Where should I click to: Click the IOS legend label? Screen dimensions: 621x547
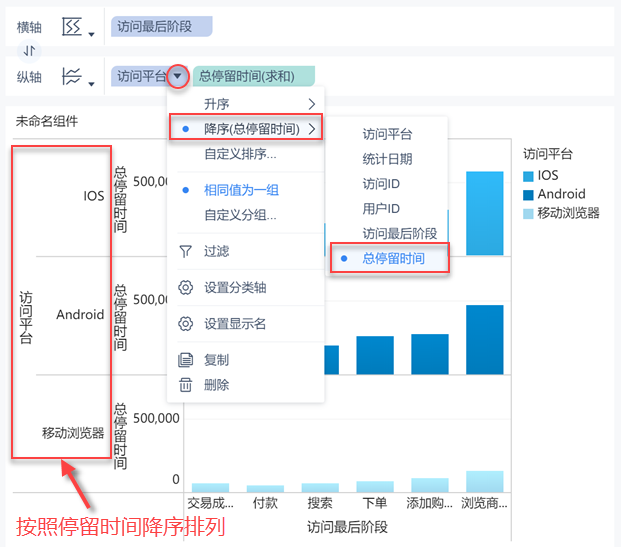[548, 175]
